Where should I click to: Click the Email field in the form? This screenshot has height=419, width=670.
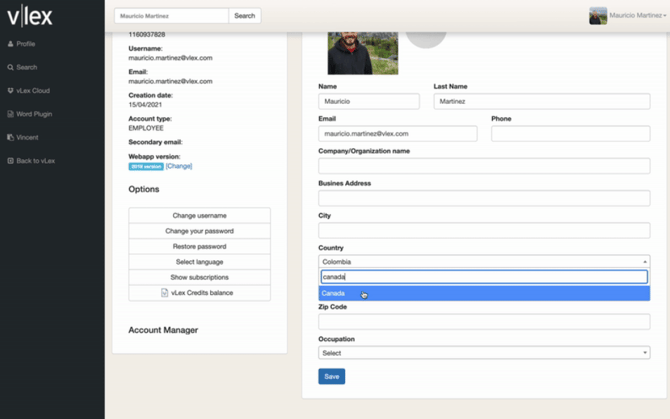point(398,134)
